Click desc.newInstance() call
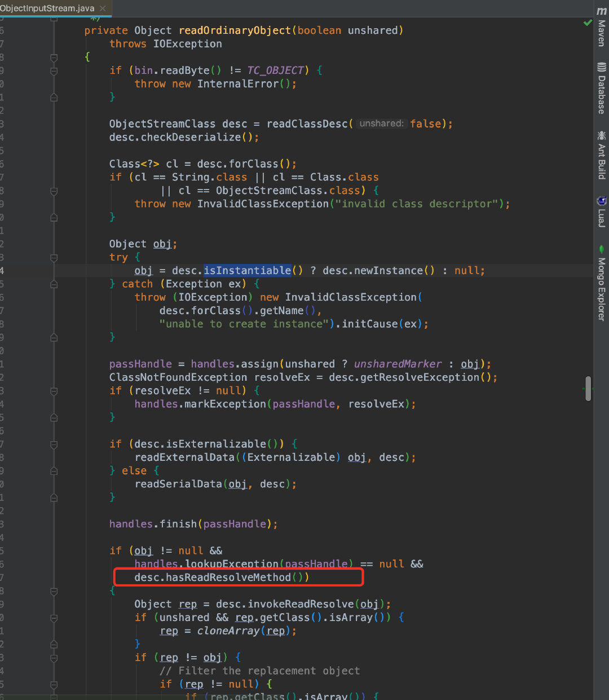Viewport: 609px width, 700px height. (379, 271)
